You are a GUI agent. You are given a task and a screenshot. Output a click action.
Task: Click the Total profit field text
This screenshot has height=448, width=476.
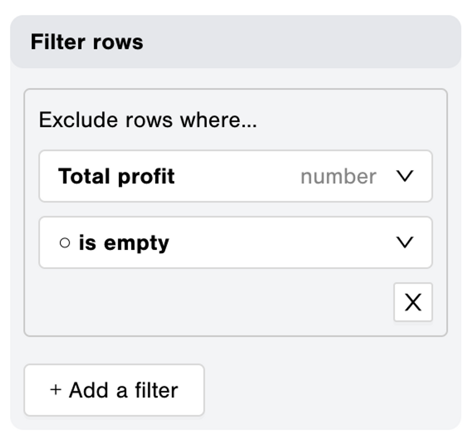click(x=116, y=176)
